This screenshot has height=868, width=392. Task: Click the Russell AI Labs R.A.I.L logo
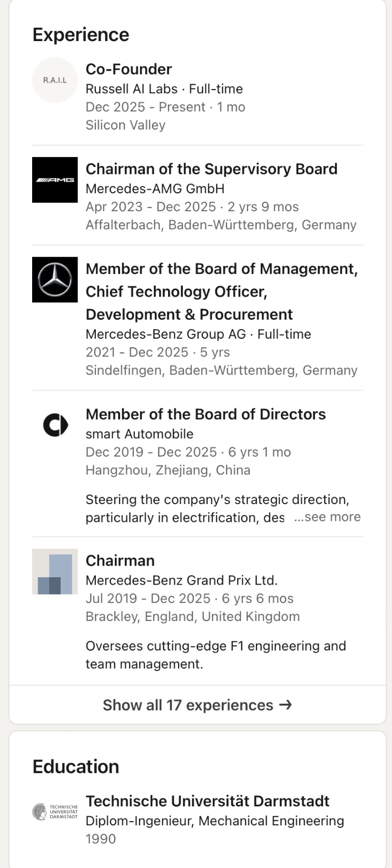(55, 80)
